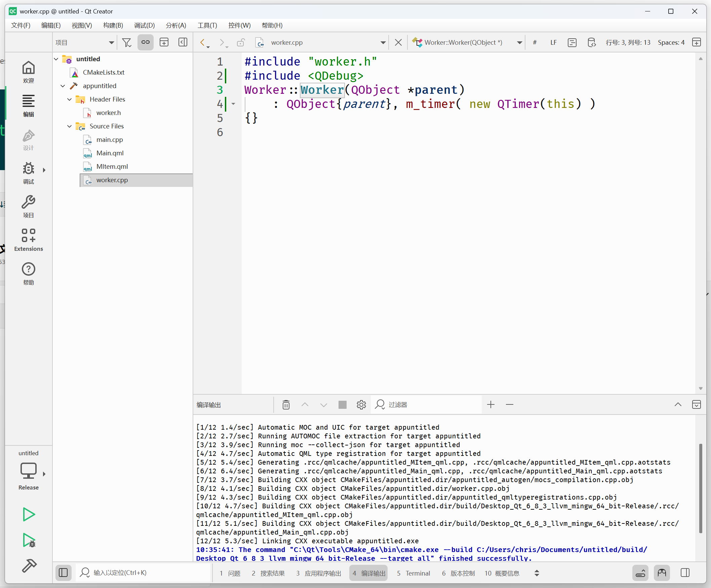711x588 pixels.
Task: Switch to the 应用程序输出 output tab
Action: pos(319,573)
